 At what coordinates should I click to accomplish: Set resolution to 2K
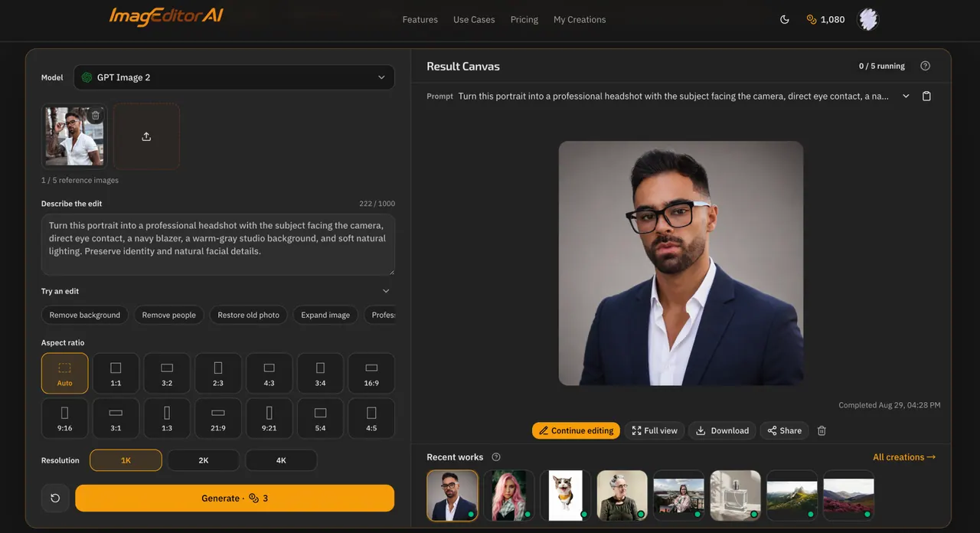pos(204,460)
